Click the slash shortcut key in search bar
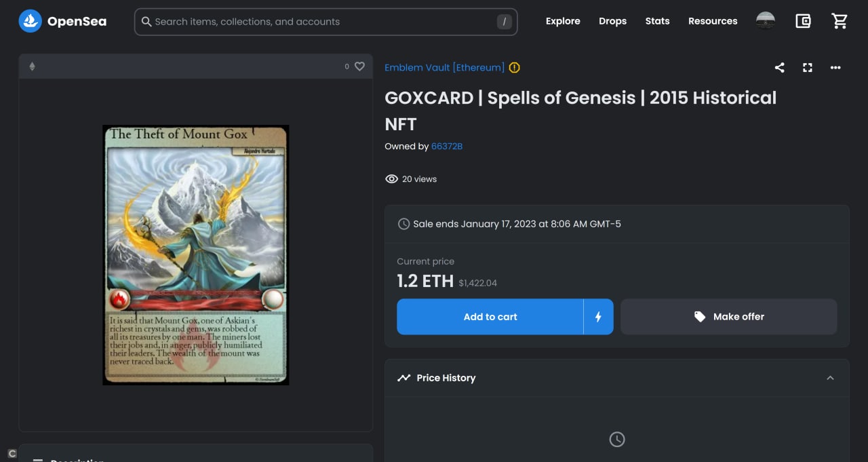Screen dimensions: 868x462 505,22
